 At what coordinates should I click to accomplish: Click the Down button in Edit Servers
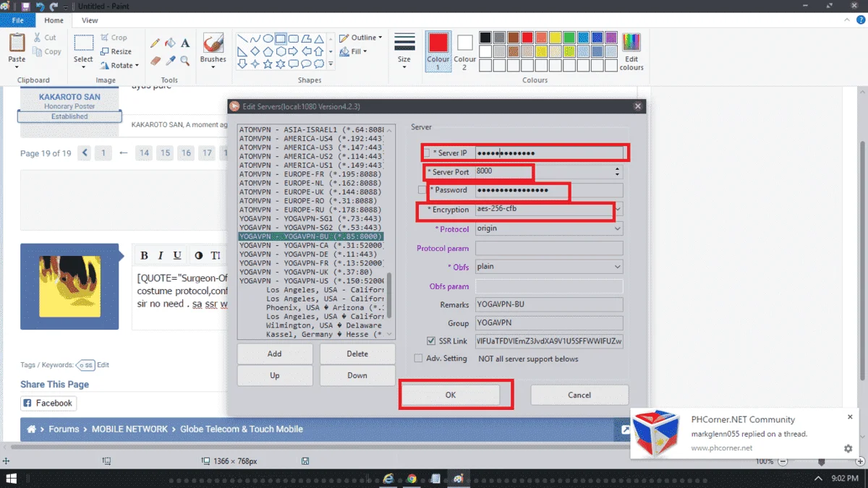(357, 375)
